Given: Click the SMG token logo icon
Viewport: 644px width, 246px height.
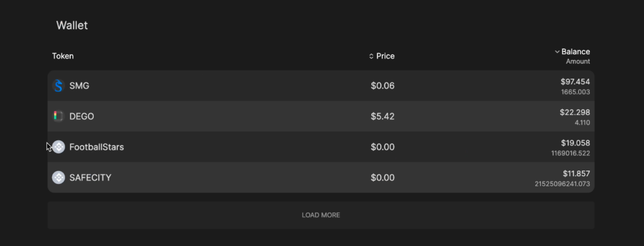Looking at the screenshot, I should 58,86.
